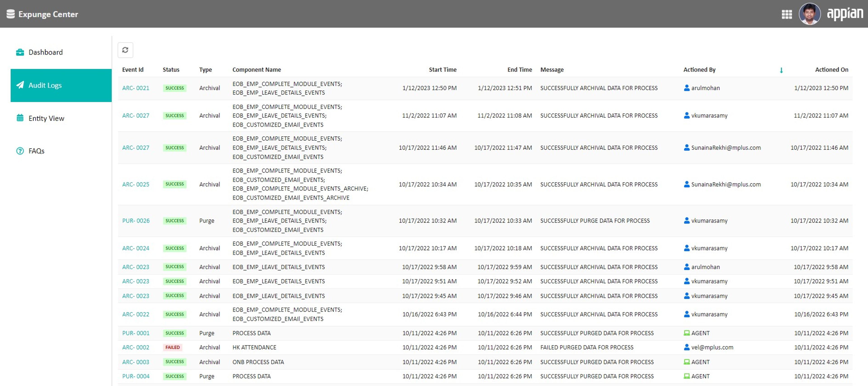Click user icon beside vkumarasamy in PUR-0026 row
The height and width of the screenshot is (386, 868).
(686, 220)
